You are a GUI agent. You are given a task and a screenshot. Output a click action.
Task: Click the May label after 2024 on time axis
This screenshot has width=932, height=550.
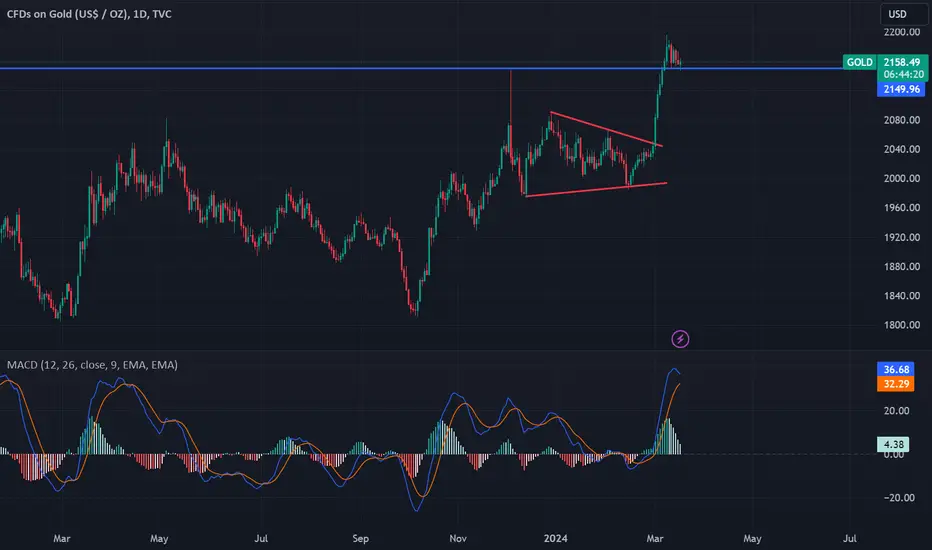coord(752,539)
